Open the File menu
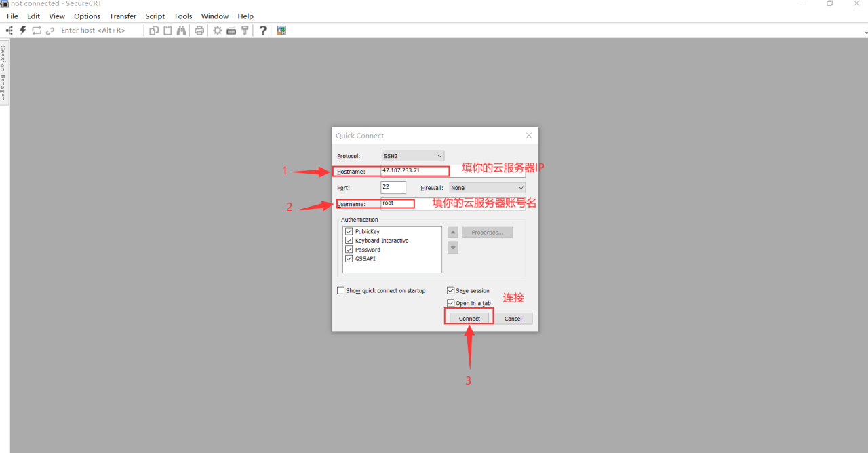The height and width of the screenshot is (453, 868). pos(12,16)
